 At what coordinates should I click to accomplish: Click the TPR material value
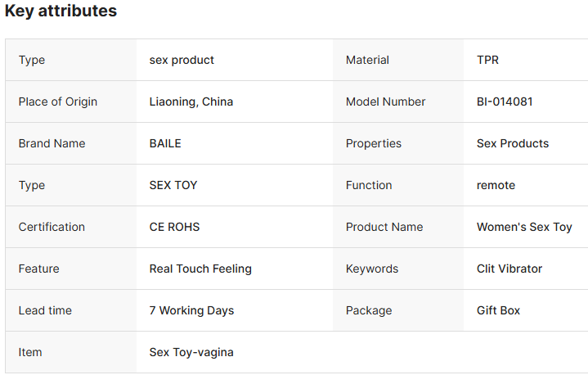[x=487, y=60]
